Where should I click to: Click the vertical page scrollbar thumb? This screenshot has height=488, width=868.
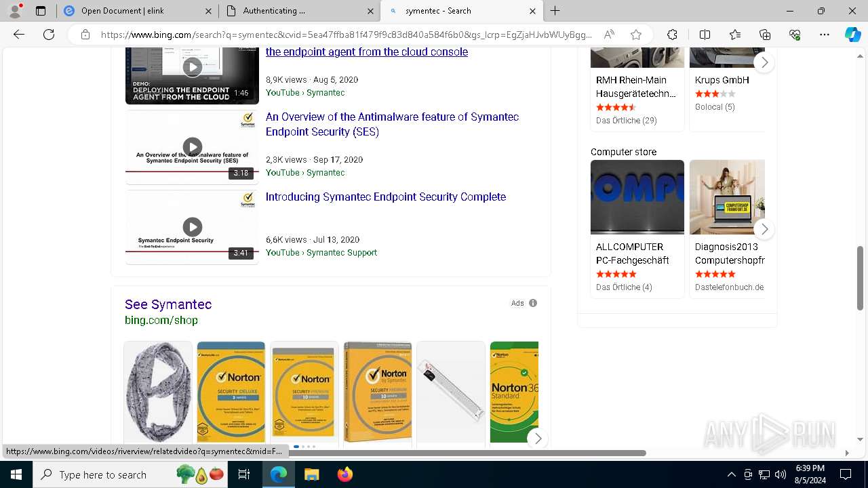click(861, 278)
